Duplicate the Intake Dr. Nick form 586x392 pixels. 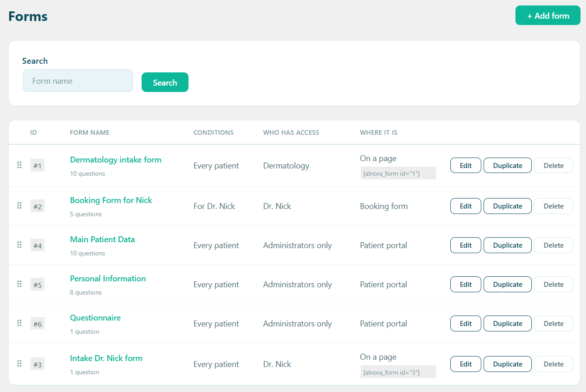[x=508, y=364]
